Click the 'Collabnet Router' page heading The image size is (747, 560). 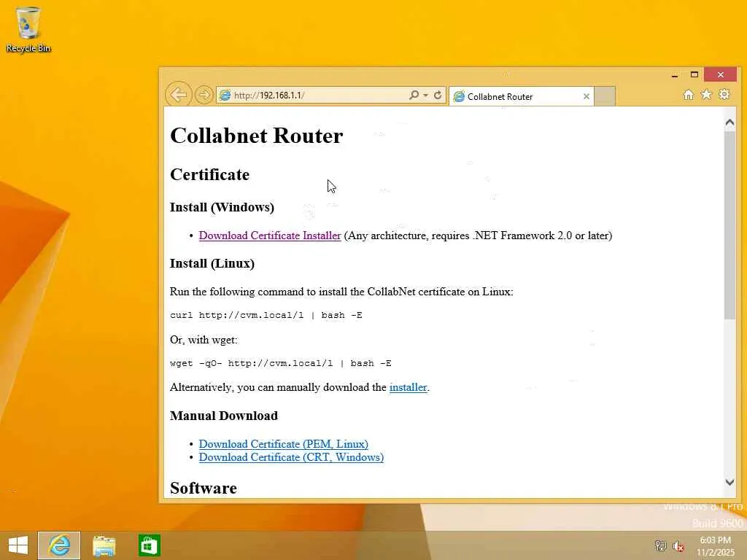click(256, 136)
